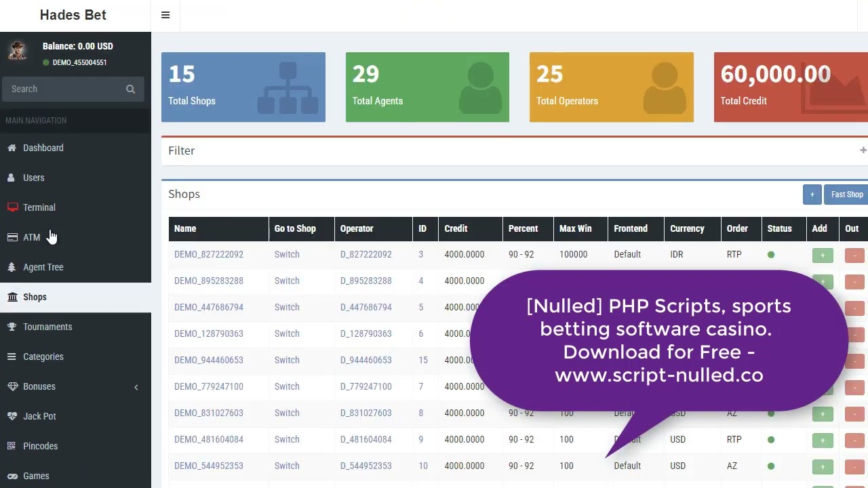Click the Hades Bet logo title
This screenshot has width=868, height=488.
coord(73,15)
